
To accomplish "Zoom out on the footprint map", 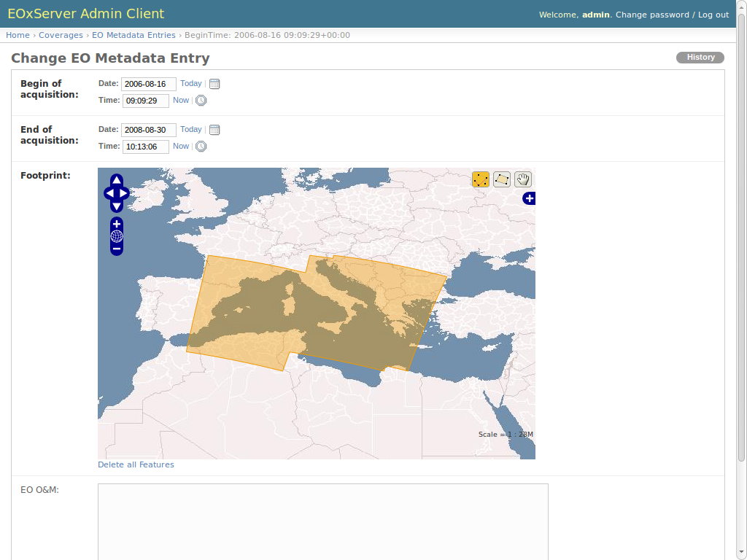I will click(x=117, y=249).
